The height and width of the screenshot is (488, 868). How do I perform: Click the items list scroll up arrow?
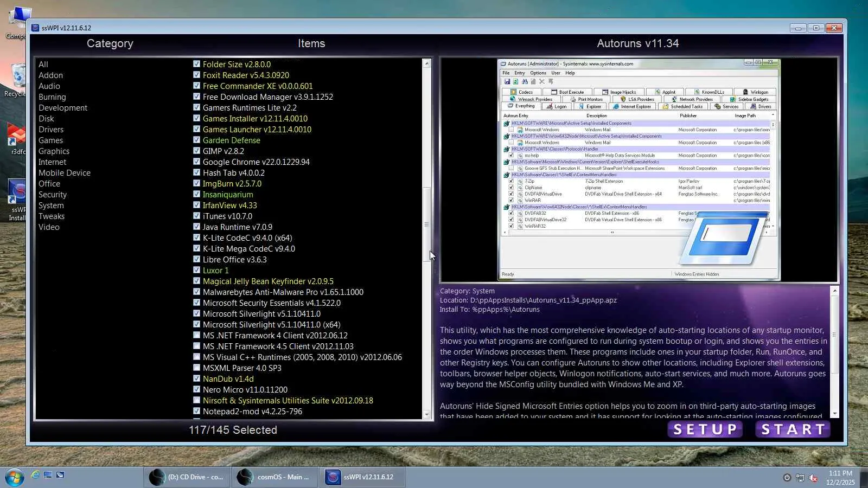[426, 63]
